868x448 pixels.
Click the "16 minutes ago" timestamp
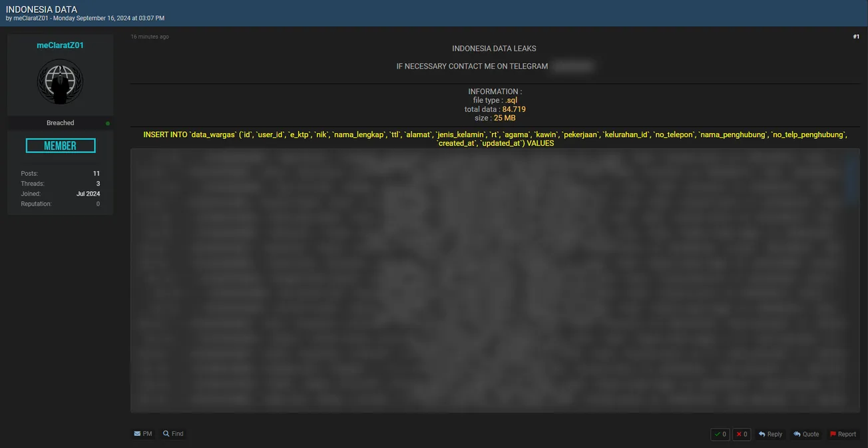(x=150, y=37)
